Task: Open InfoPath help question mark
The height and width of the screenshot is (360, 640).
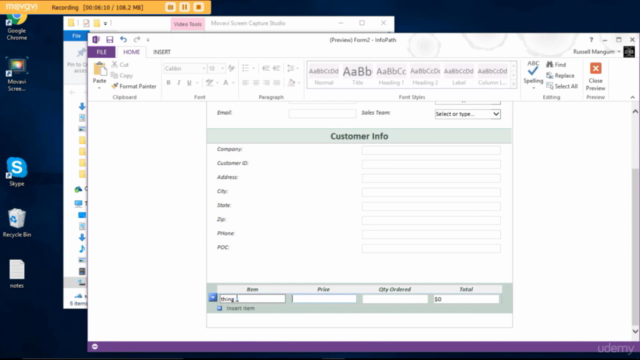Action: (591, 40)
